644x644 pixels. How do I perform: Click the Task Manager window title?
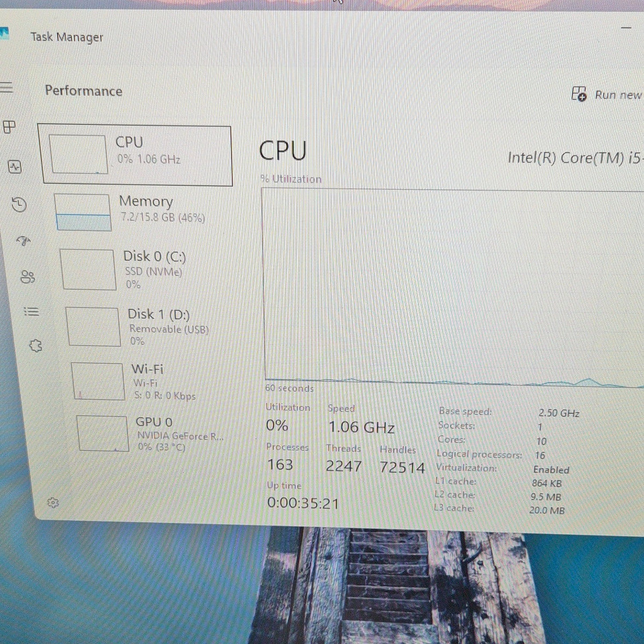click(67, 37)
